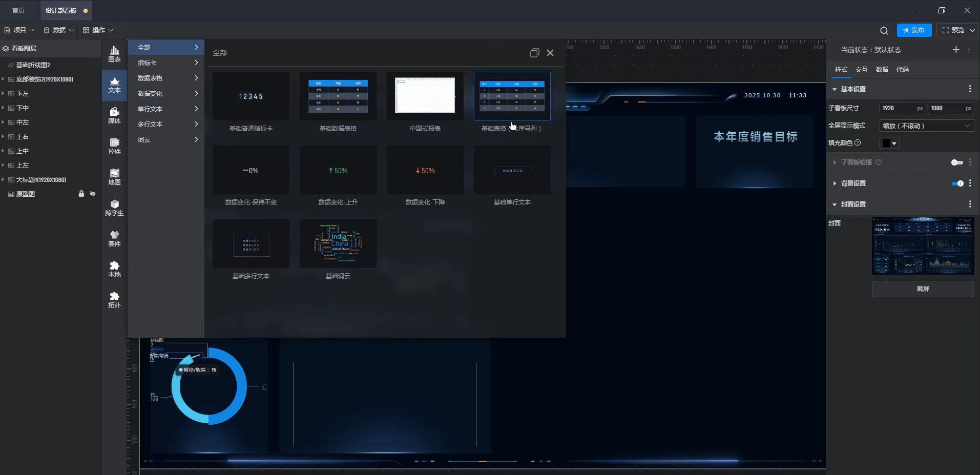Open the 拓扑 topology component icon

pos(114,300)
